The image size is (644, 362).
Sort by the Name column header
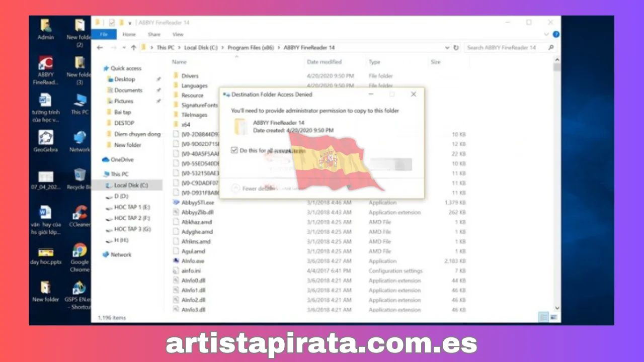click(x=179, y=62)
